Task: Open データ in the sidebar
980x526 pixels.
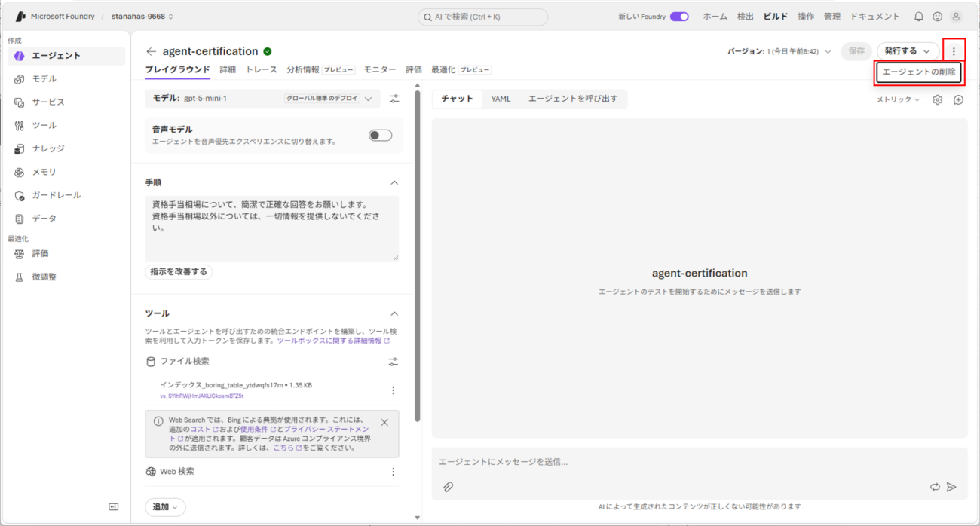Action: coord(66,219)
